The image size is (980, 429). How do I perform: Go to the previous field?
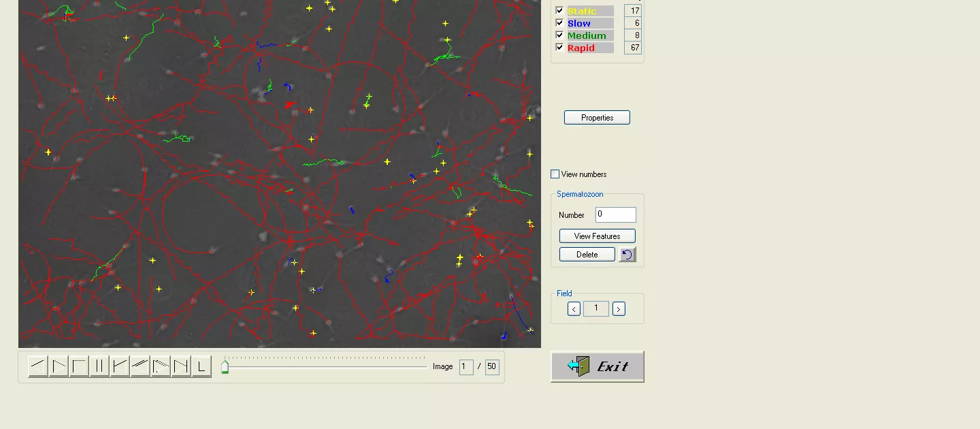coord(574,309)
